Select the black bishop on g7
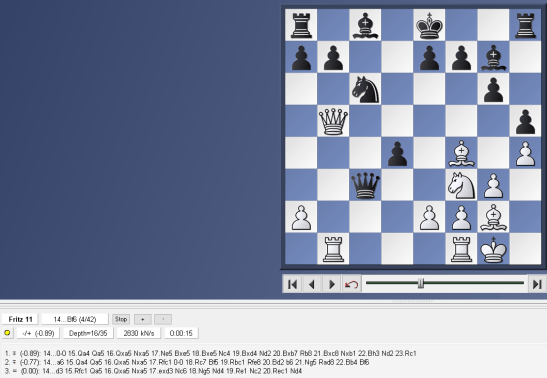Screen dimensions: 547x378 pos(493,57)
